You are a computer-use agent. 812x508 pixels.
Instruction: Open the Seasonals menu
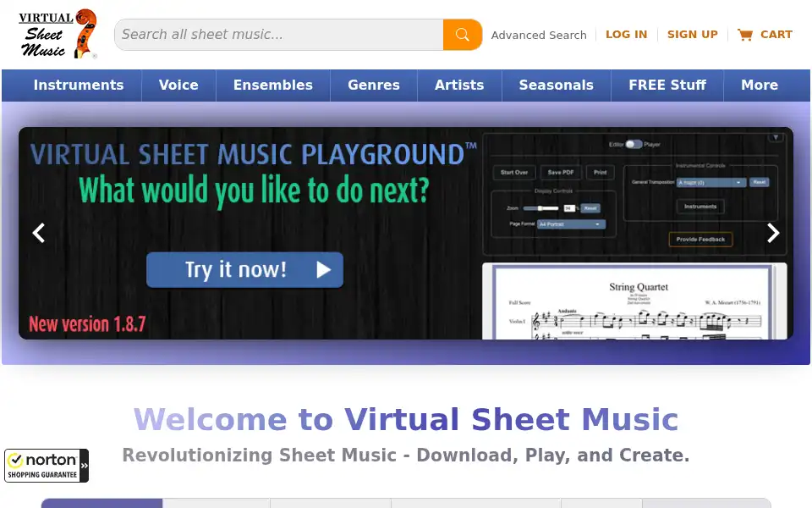coord(557,85)
